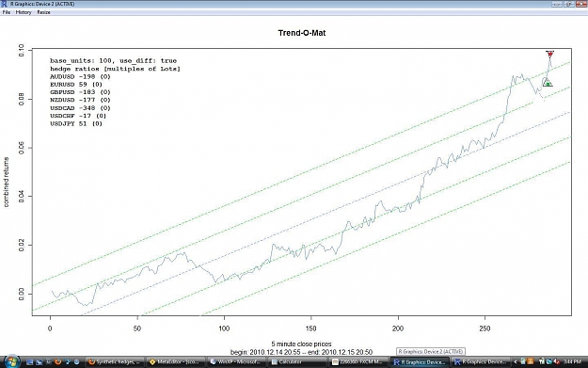Click the 5 minute close prices label
588x368 pixels.
[x=301, y=344]
